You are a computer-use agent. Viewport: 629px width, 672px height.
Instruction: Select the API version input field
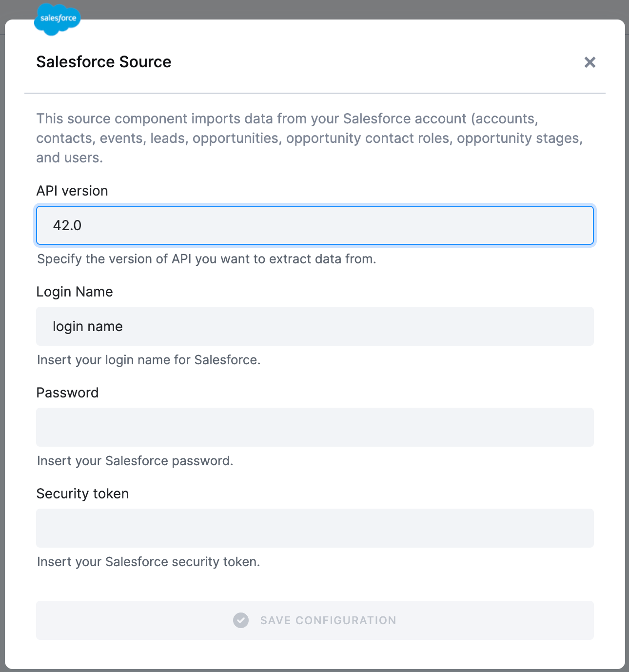pyautogui.click(x=314, y=225)
